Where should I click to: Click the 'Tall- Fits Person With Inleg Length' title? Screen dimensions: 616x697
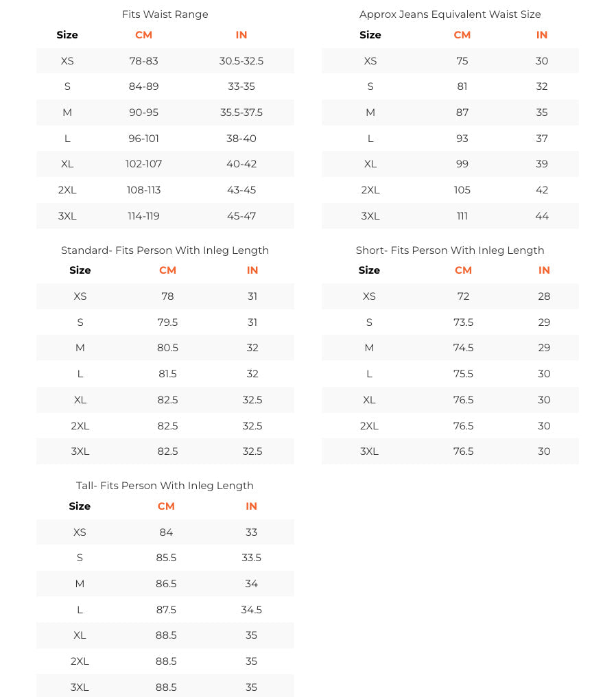tap(165, 486)
